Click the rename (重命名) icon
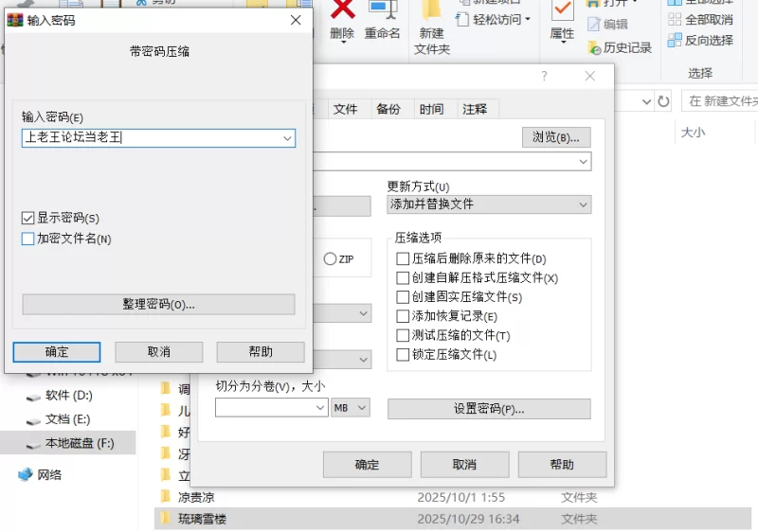Viewport: 758px width, 532px height. click(382, 10)
